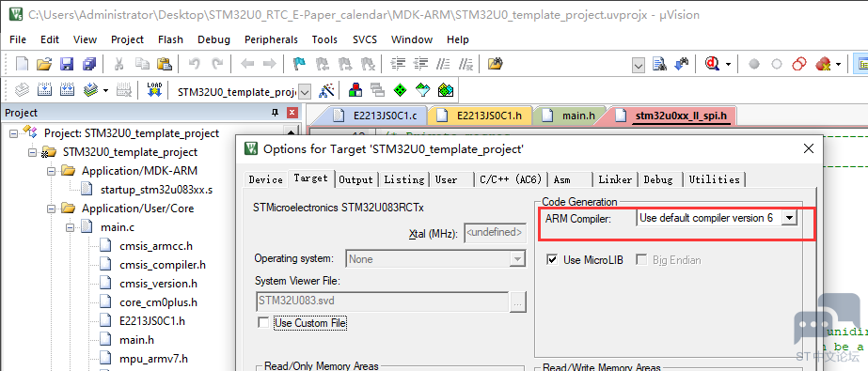The height and width of the screenshot is (371, 868).
Task: Click the Build target icon
Action: point(44,89)
